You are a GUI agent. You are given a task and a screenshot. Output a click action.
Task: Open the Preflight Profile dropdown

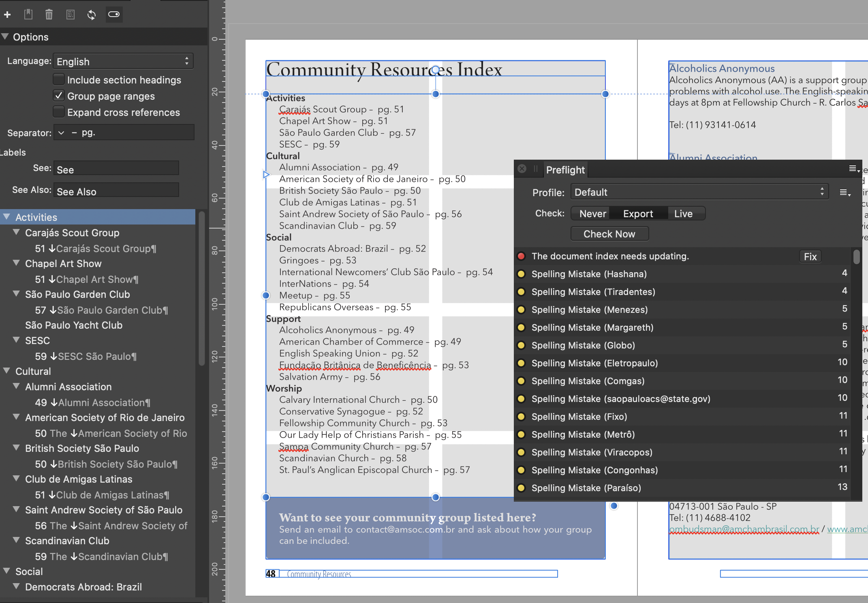pos(700,192)
